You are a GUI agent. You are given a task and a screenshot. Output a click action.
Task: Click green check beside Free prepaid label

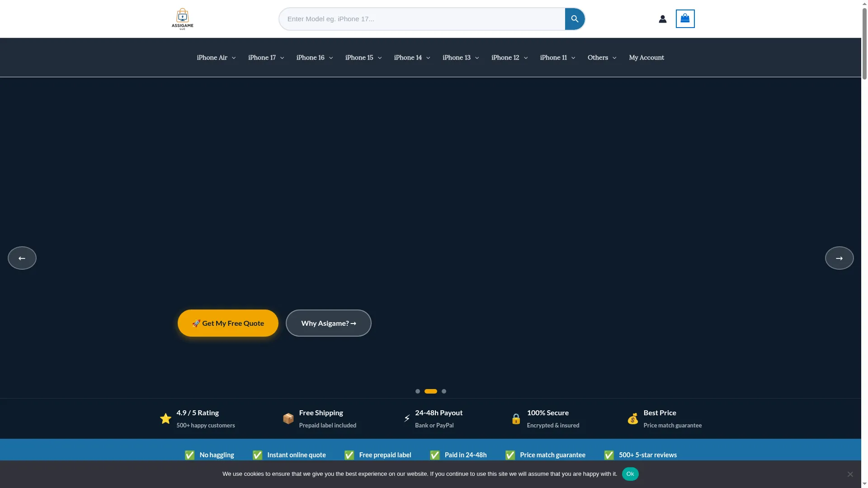coord(349,455)
